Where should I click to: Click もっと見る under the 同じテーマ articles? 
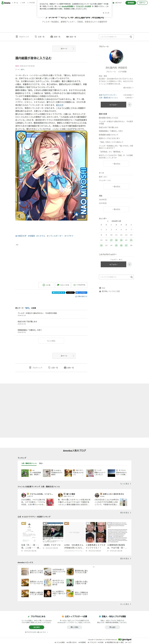pyautogui.click(x=51, y=341)
